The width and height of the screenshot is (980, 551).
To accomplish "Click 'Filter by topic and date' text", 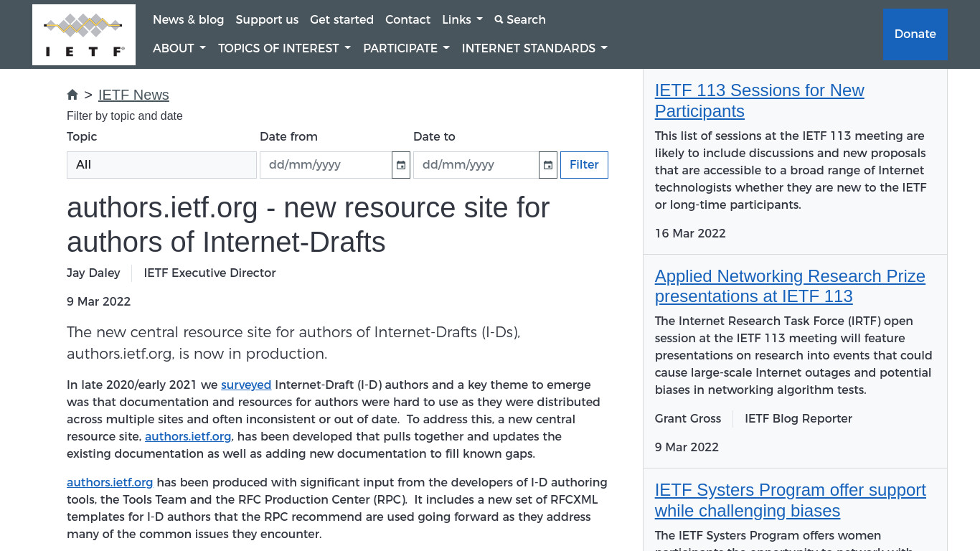I will [125, 116].
